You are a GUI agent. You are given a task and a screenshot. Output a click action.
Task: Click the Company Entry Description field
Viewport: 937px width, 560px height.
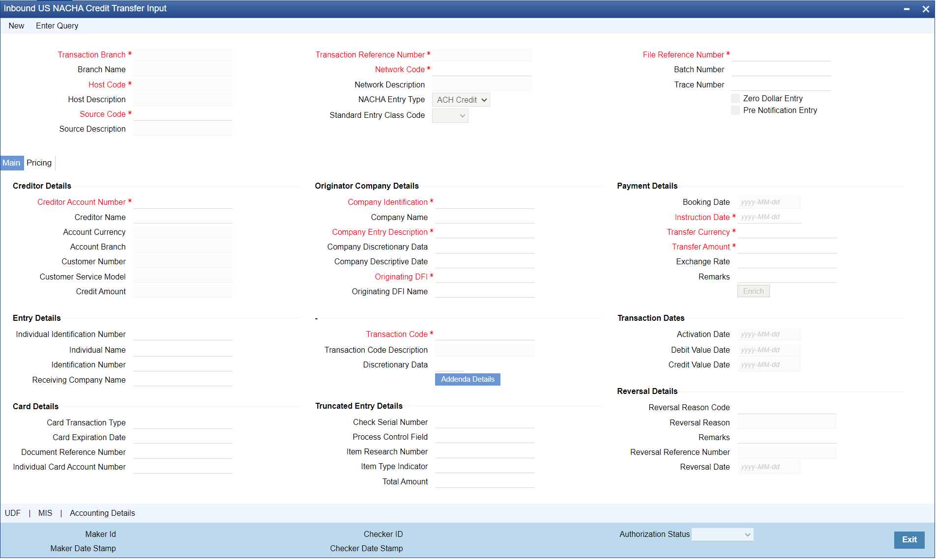point(485,232)
